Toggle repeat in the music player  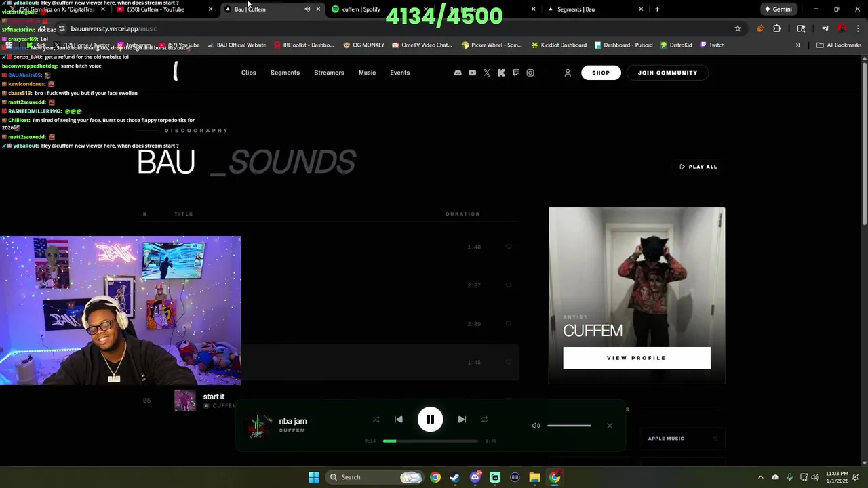pyautogui.click(x=484, y=420)
